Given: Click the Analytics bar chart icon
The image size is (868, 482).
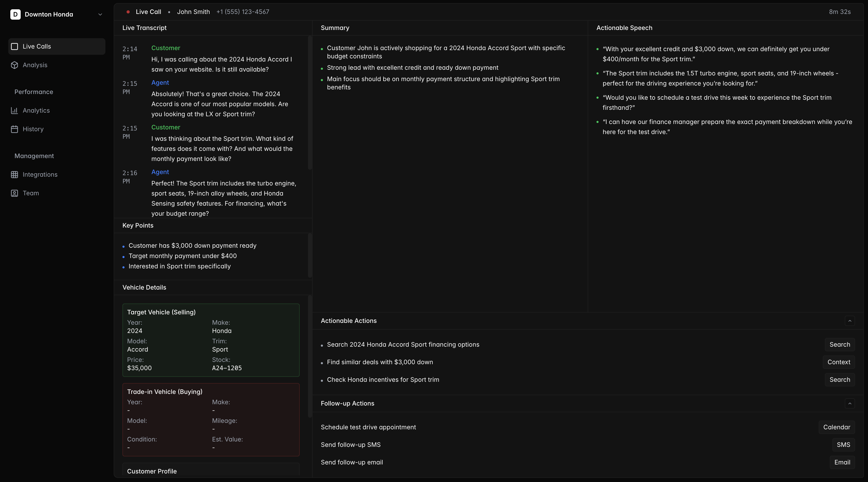Looking at the screenshot, I should click(x=14, y=111).
